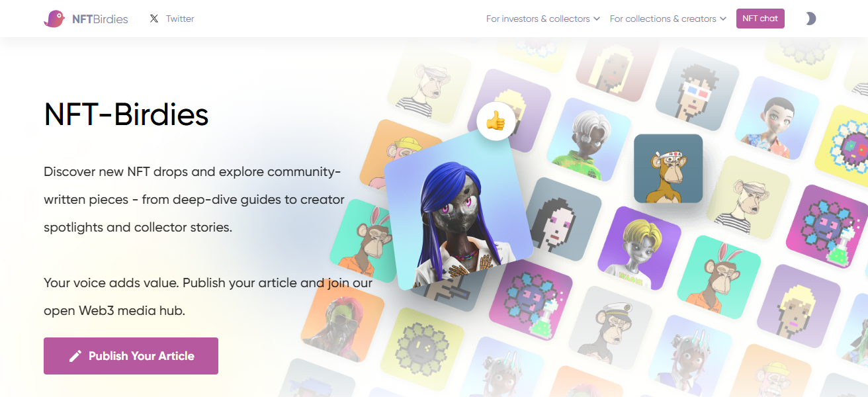Viewport: 868px width, 397px height.
Task: Click the pencil icon in the Publish button
Action: coord(75,356)
